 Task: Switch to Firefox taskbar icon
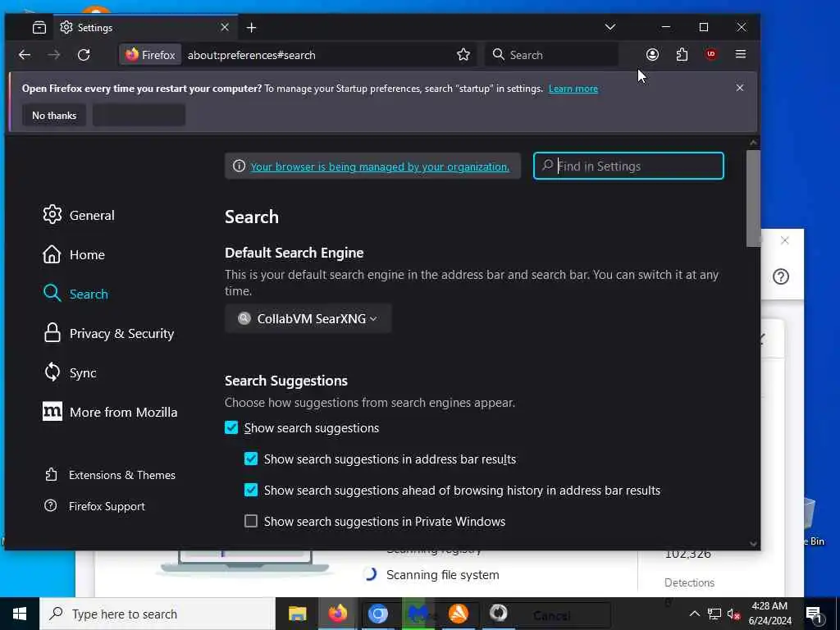(x=337, y=614)
